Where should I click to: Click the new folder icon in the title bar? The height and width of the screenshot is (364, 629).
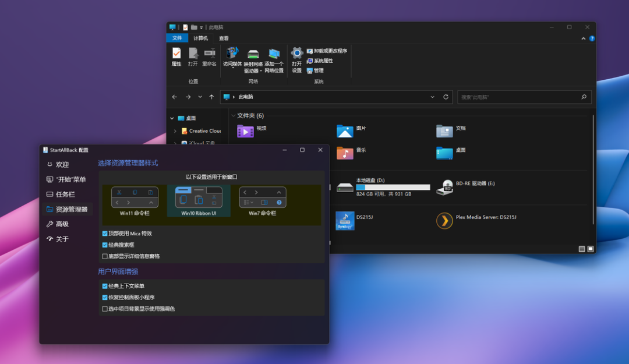point(194,27)
